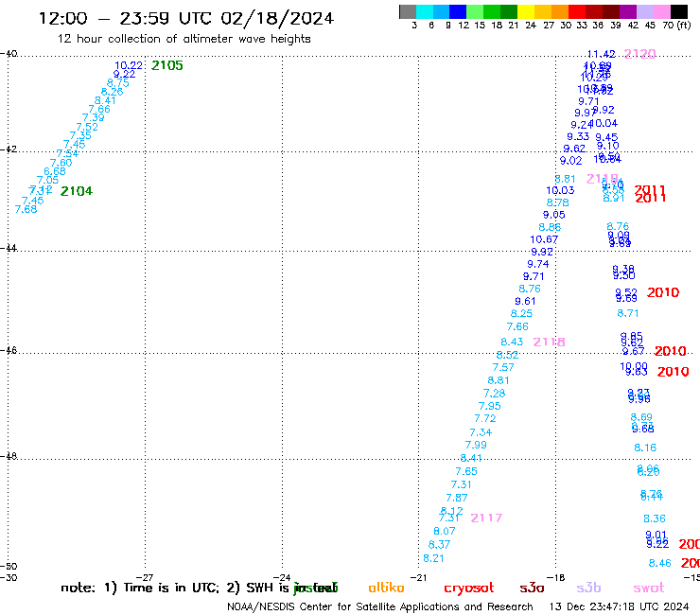The image size is (700, 615).
Task: Click the wave height value 8.43
Action: (x=512, y=343)
